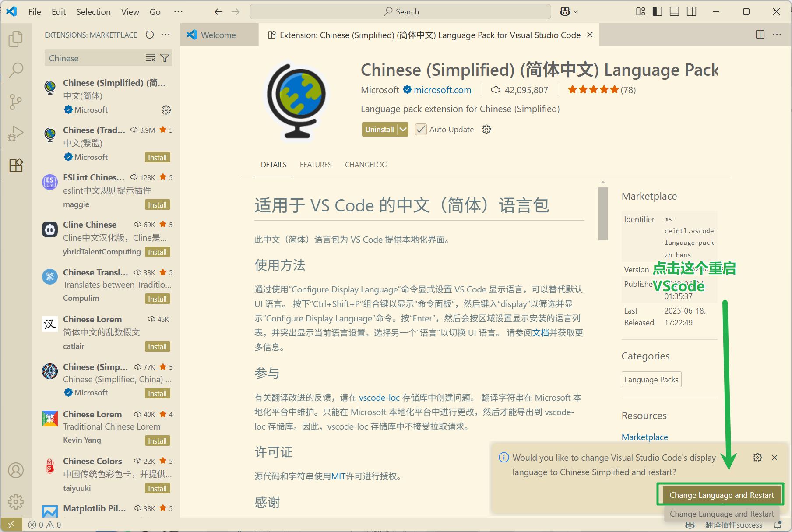Expand hidden menus via the ellipsis
Image resolution: width=792 pixels, height=532 pixels.
(x=178, y=12)
